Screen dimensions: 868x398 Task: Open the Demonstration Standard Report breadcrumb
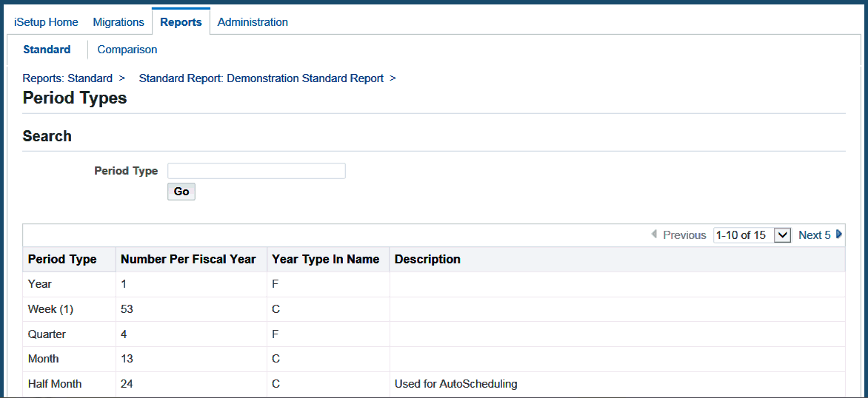261,78
